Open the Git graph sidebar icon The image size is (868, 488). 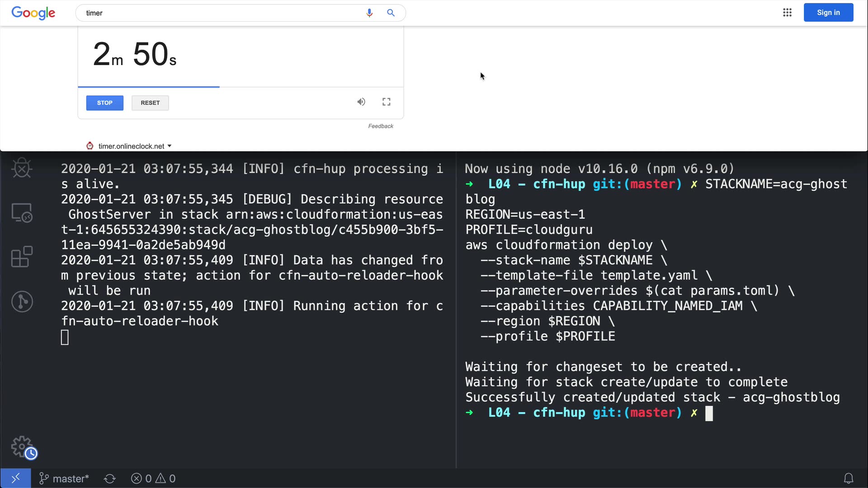22,301
